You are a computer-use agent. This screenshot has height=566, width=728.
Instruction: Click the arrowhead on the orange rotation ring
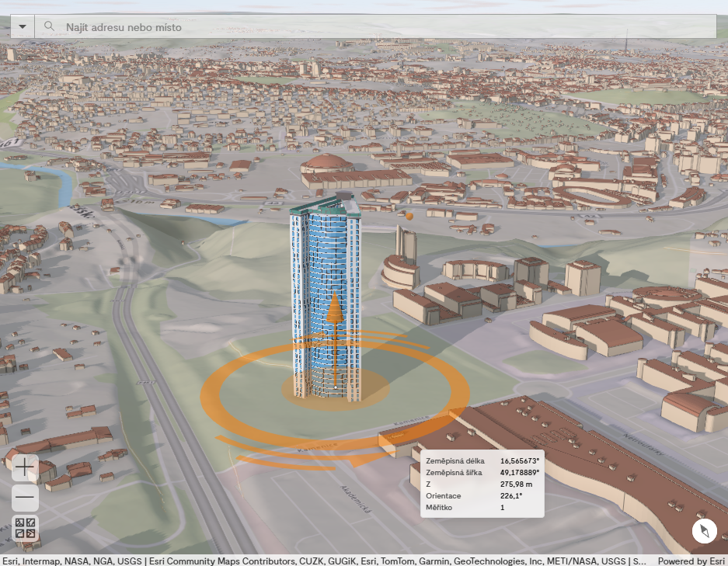[x=359, y=460]
